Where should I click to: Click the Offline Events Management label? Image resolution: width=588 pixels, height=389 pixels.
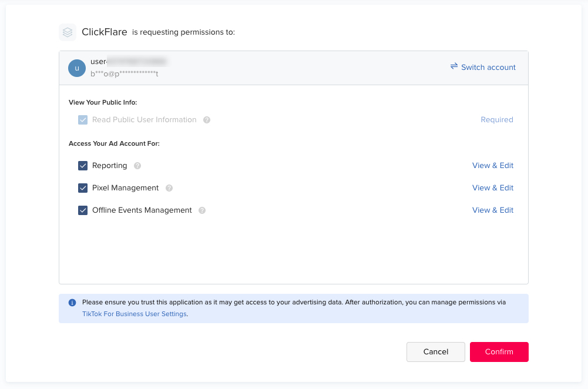142,210
